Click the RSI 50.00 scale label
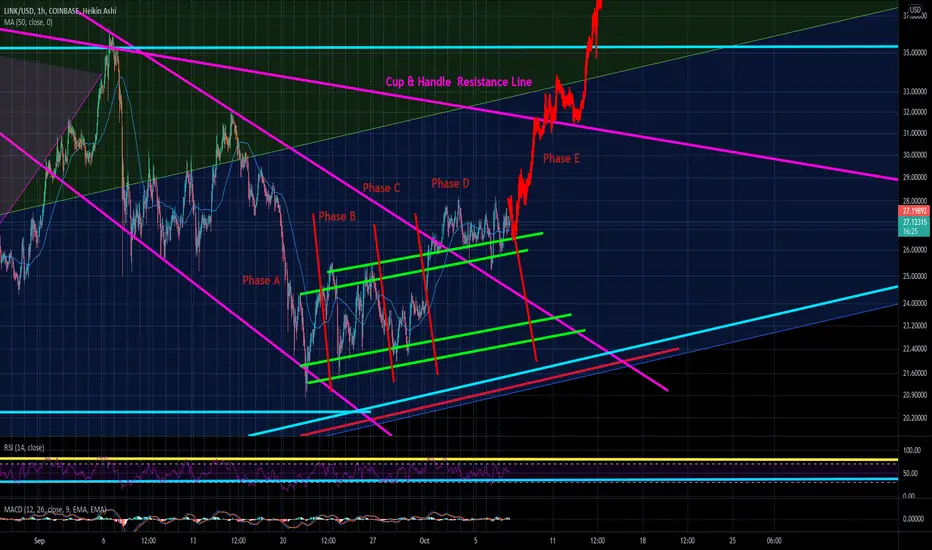932x550 pixels. pyautogui.click(x=912, y=474)
